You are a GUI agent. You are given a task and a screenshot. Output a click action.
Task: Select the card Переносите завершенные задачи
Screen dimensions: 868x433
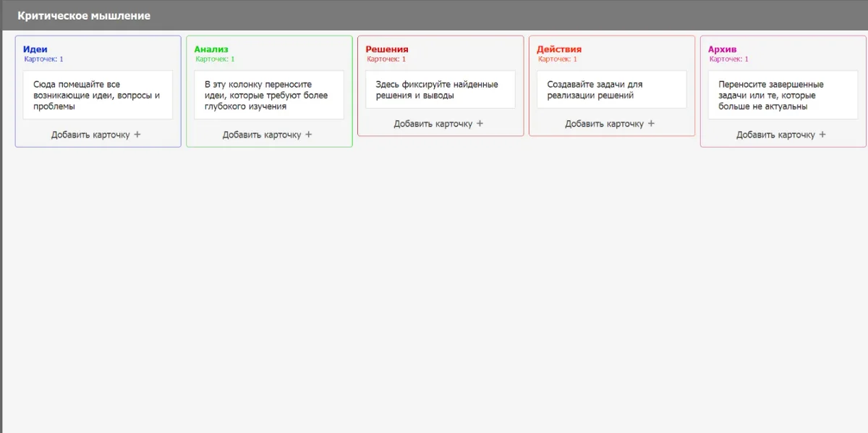[783, 95]
